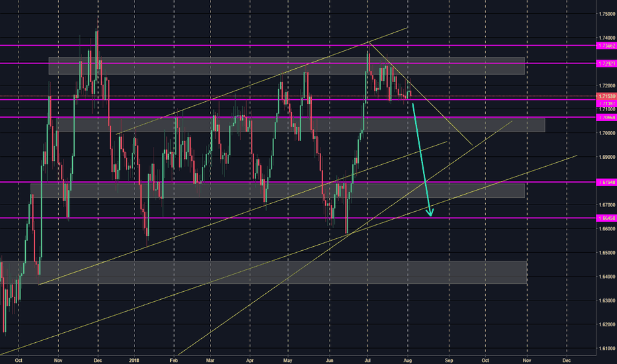The image size is (617, 364).
Task: Click the Mar label on time axis
Action: click(210, 360)
